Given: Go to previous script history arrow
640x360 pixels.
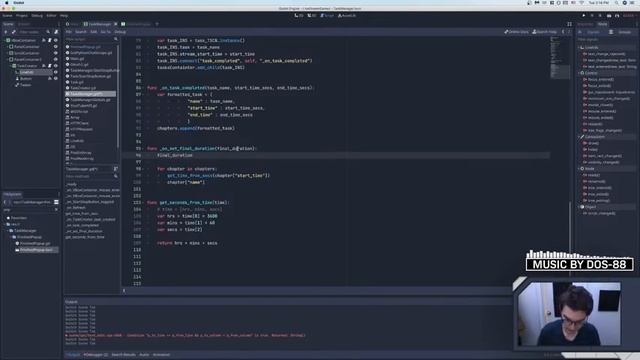Looking at the screenshot, I should 563,32.
